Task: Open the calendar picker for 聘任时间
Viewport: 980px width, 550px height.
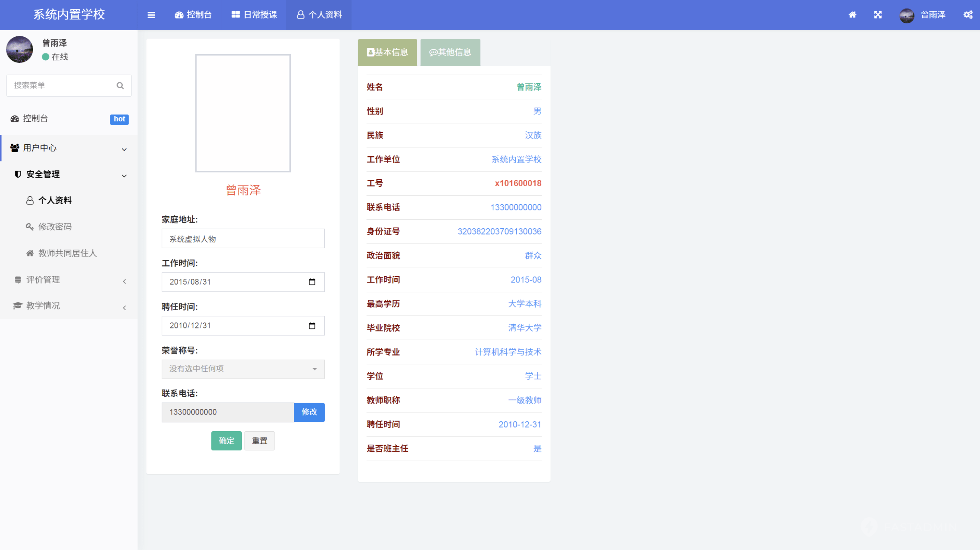Action: (x=312, y=325)
